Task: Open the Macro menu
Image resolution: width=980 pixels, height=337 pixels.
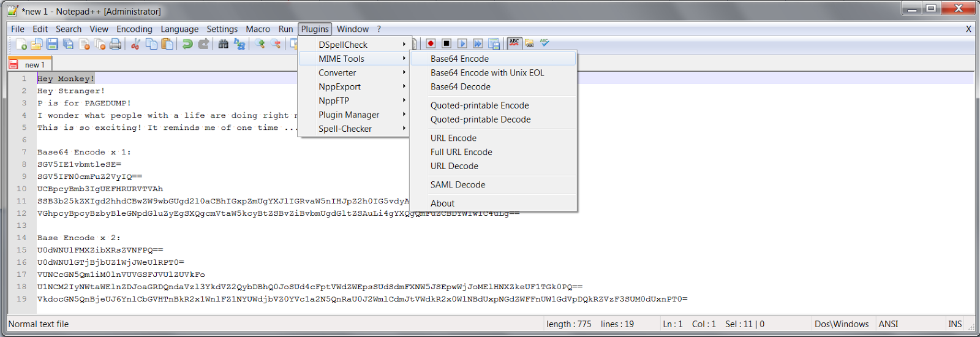Action: tap(258, 29)
